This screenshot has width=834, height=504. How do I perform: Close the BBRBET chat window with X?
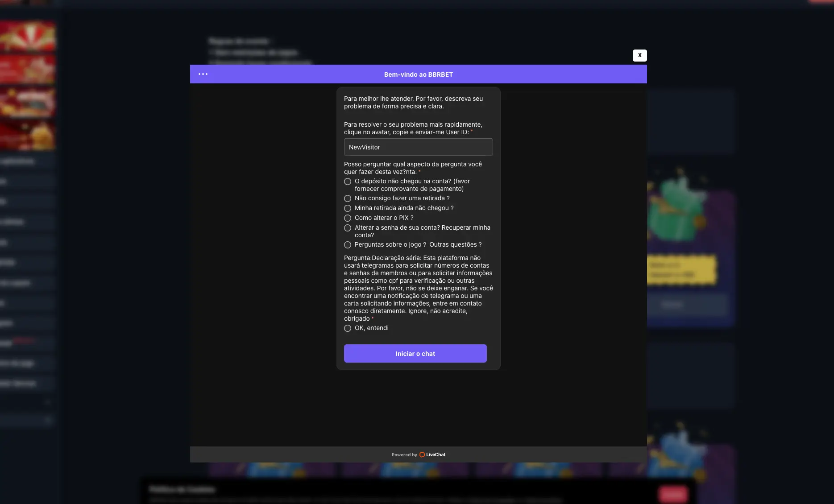point(639,55)
